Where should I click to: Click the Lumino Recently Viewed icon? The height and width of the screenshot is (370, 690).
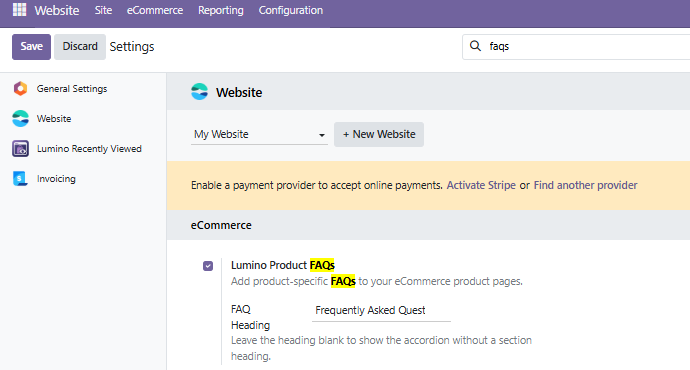(20, 149)
